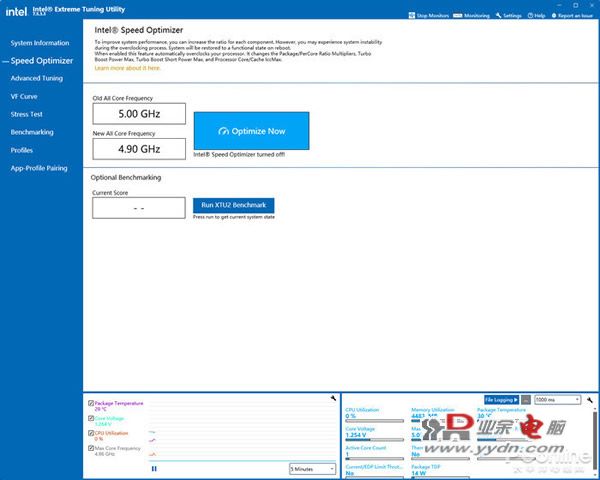Toggle the Max Core Frequency checkbox
This screenshot has width=600, height=480.
pyautogui.click(x=91, y=448)
